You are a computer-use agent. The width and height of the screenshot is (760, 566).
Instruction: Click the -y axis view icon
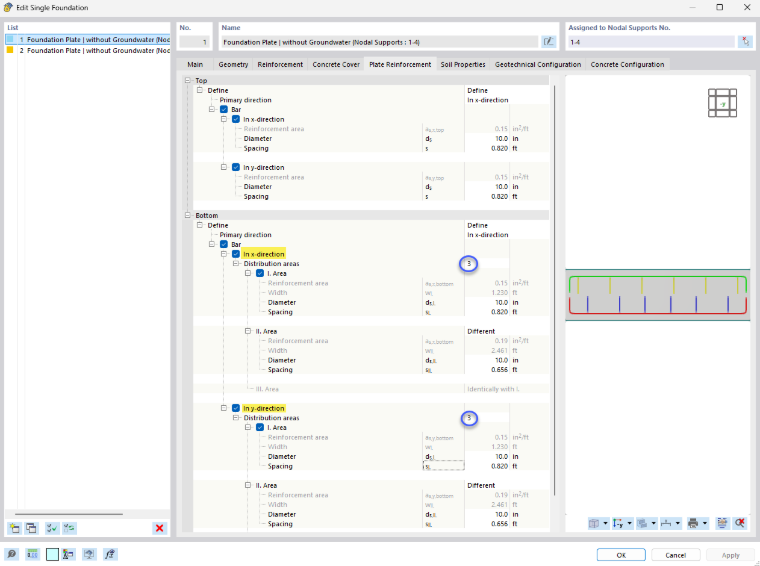pos(618,523)
